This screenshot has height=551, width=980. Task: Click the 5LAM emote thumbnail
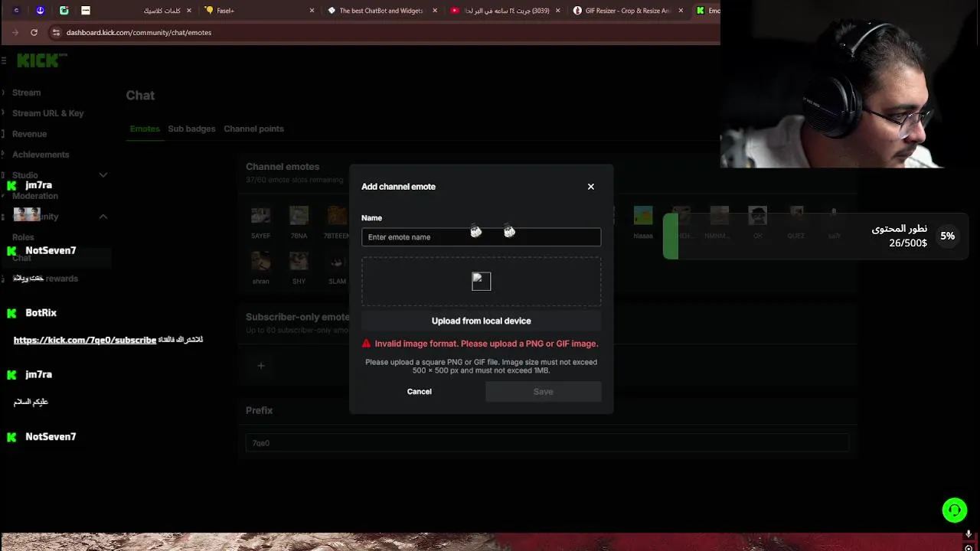coord(337,261)
